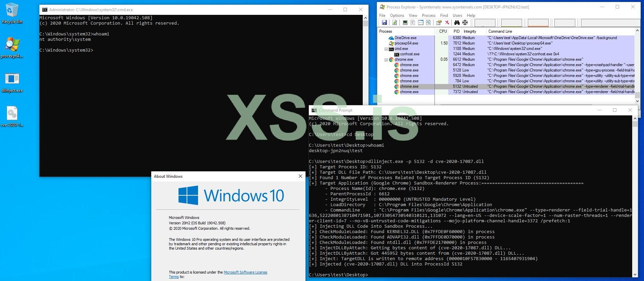Viewport: 644px width, 281px height.
Task: Click the Process Explorer title bar icon
Action: (382, 7)
